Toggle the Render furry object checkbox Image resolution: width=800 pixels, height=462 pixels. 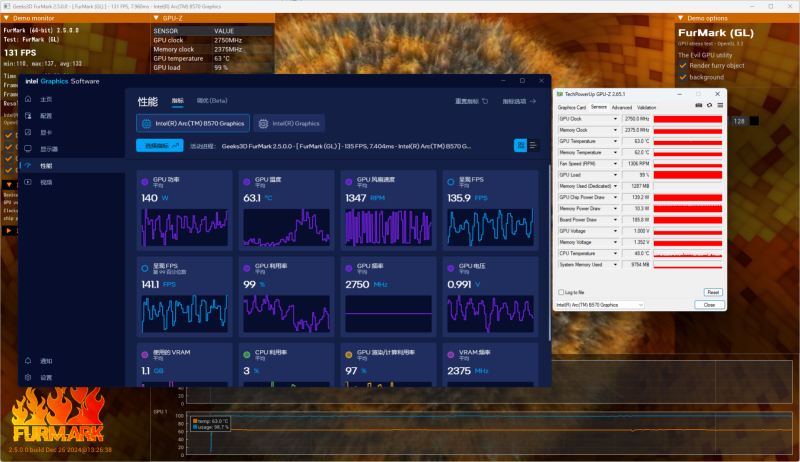(682, 65)
